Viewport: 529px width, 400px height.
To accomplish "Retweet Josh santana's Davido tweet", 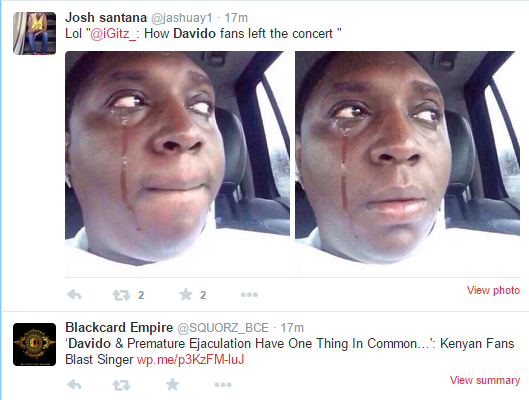I will click(x=121, y=295).
